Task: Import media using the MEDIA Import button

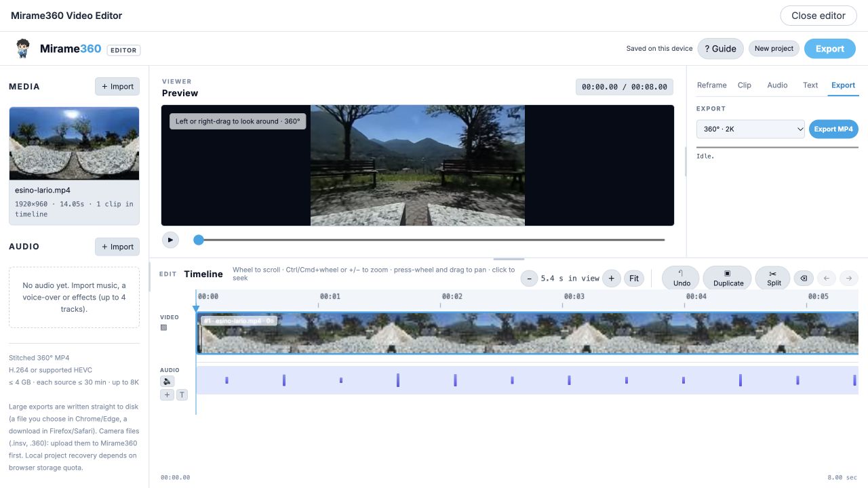Action: (x=117, y=87)
